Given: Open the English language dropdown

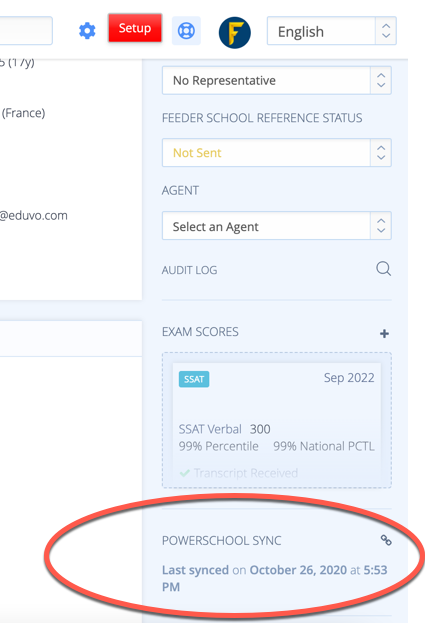Looking at the screenshot, I should (332, 31).
